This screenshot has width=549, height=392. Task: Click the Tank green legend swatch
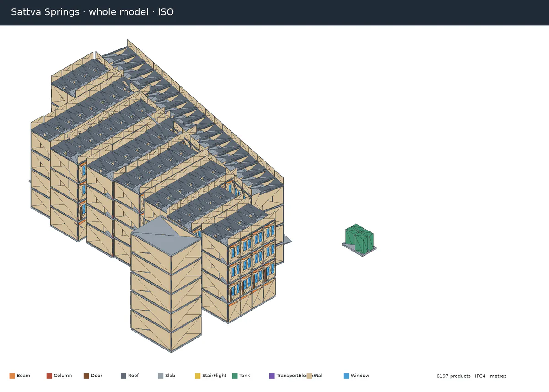pos(235,376)
